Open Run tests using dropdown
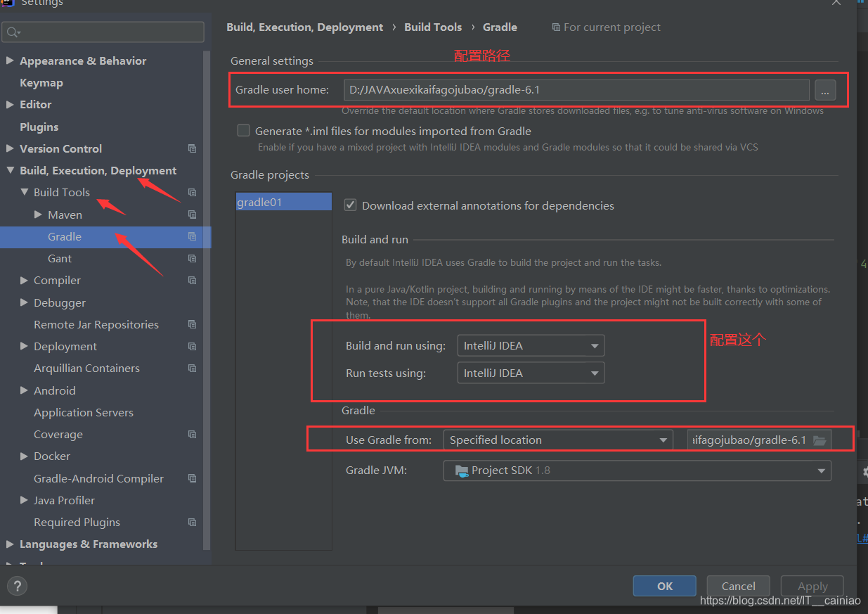Viewport: 868px width, 614px height. click(531, 373)
